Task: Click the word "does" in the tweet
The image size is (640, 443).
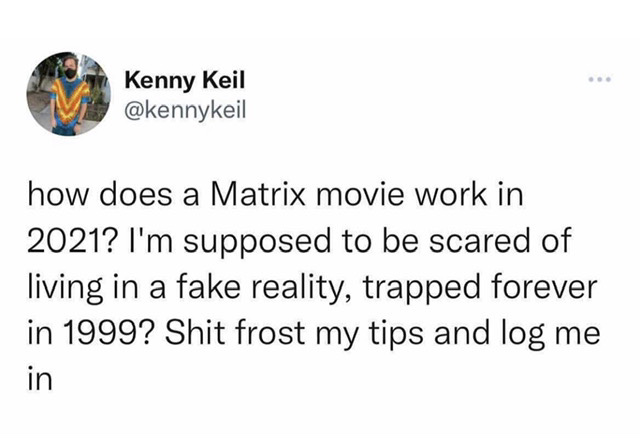Action: tap(128, 195)
